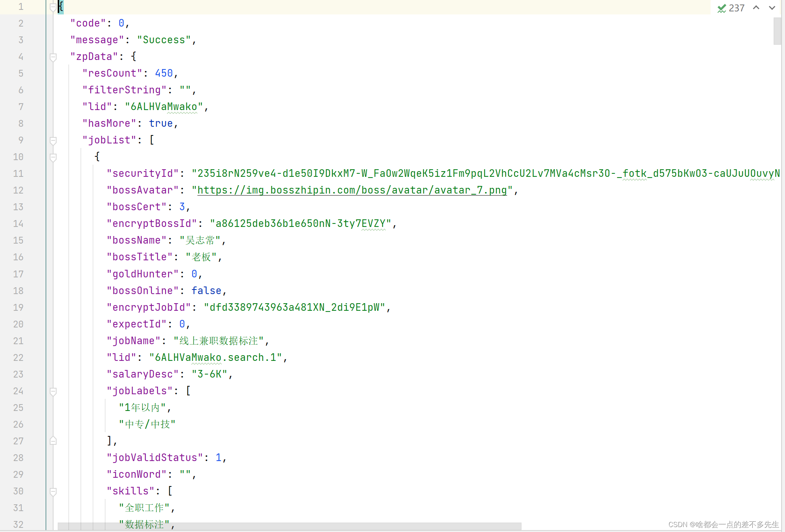Screen dimensions: 785x532
Task: Click the fold icon on line 9
Action: (52, 140)
